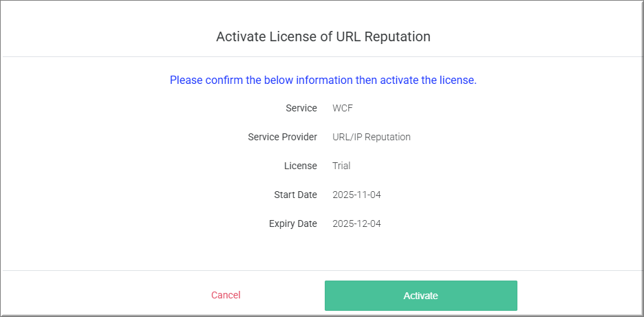Screen dimensions: 644x317
Task: Click the 2025-12-04 expiry date value
Action: click(356, 223)
